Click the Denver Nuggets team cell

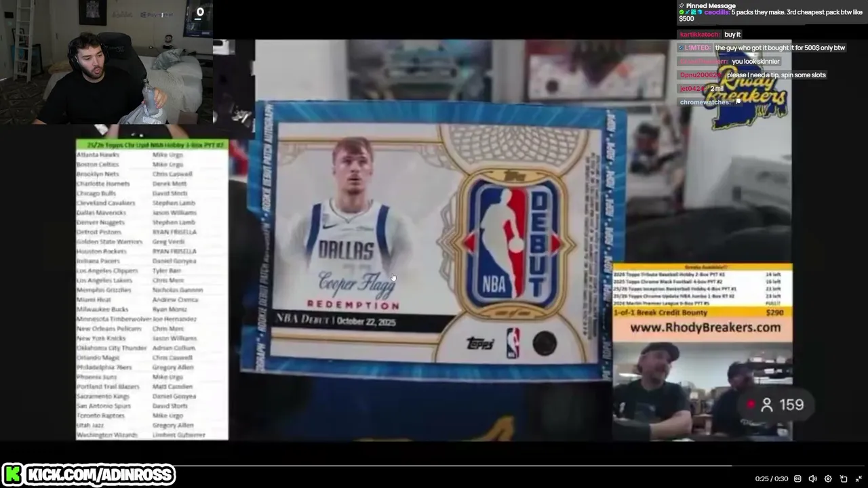100,222
